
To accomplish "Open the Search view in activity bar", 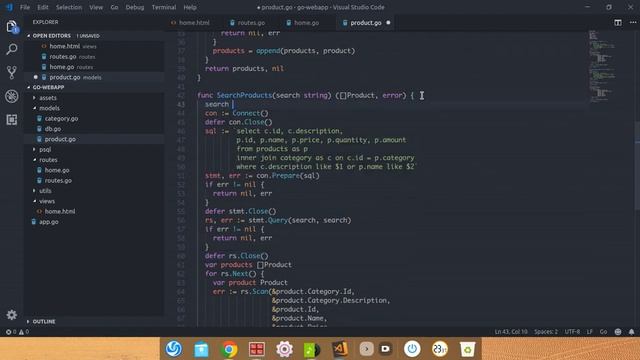I will point(12,49).
